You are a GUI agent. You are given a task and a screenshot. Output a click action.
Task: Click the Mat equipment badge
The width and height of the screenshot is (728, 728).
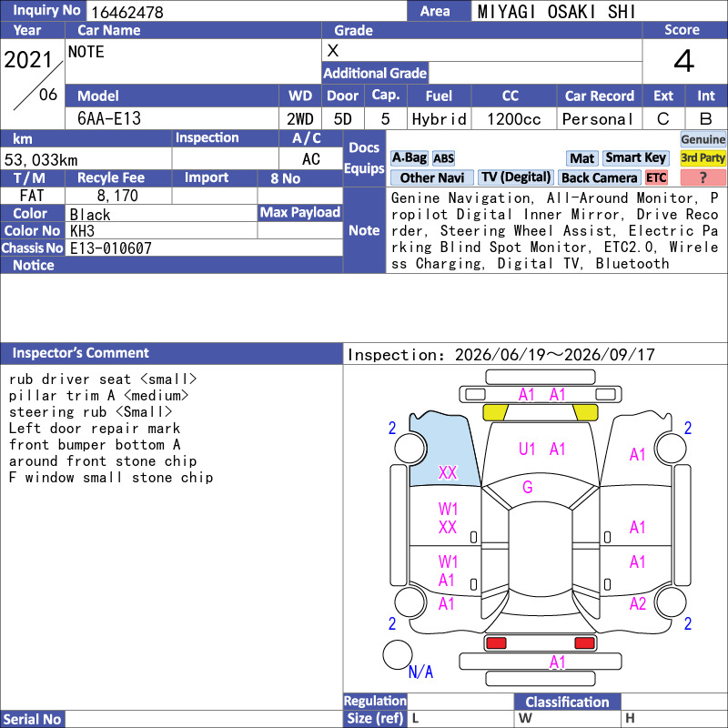coord(582,158)
